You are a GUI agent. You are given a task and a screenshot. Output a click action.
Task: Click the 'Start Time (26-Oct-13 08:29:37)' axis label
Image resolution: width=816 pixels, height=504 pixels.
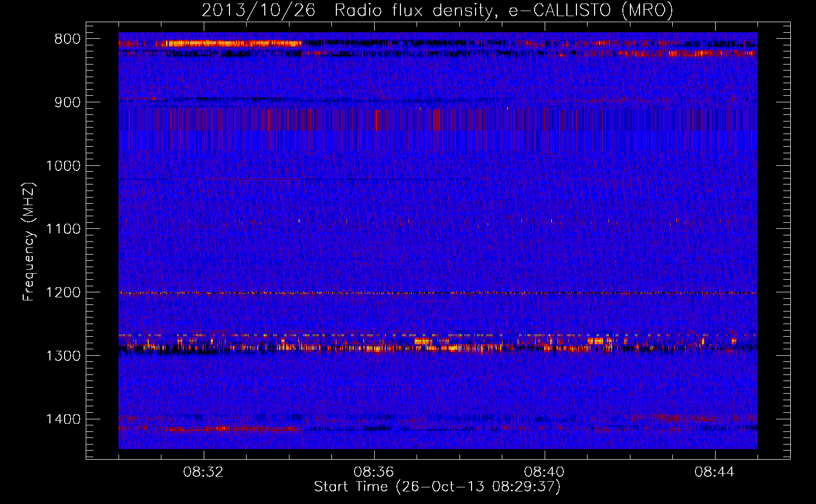(437, 487)
